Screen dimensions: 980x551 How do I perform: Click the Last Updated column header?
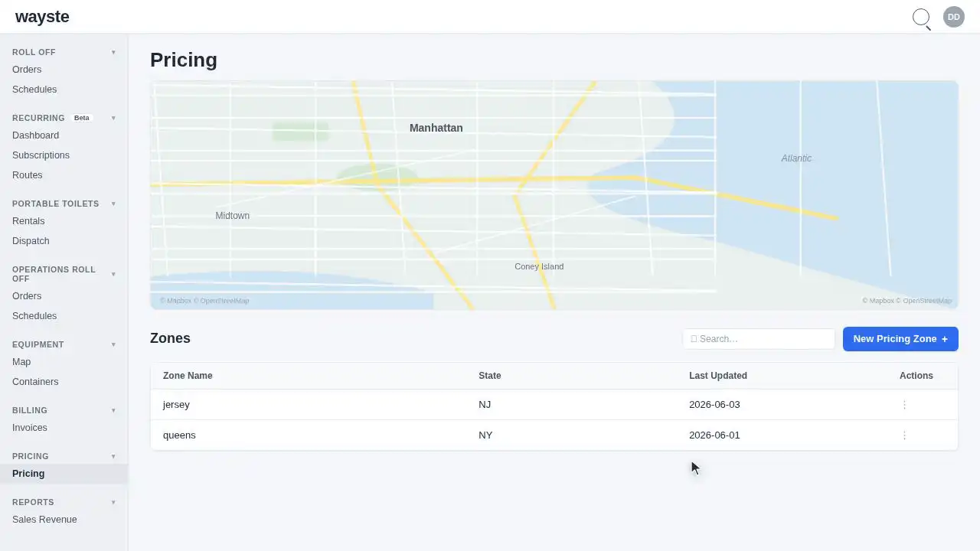point(718,376)
